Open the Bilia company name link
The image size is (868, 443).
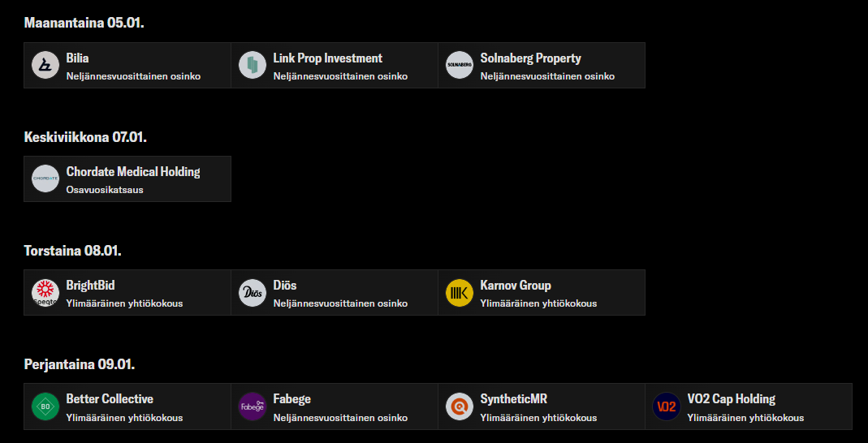pyautogui.click(x=78, y=58)
